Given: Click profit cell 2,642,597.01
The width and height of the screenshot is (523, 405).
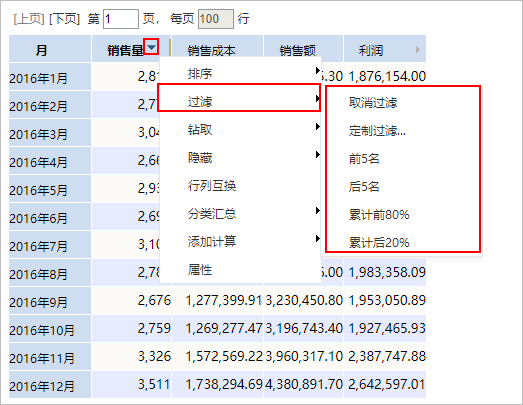Looking at the screenshot, I should click(x=385, y=385).
